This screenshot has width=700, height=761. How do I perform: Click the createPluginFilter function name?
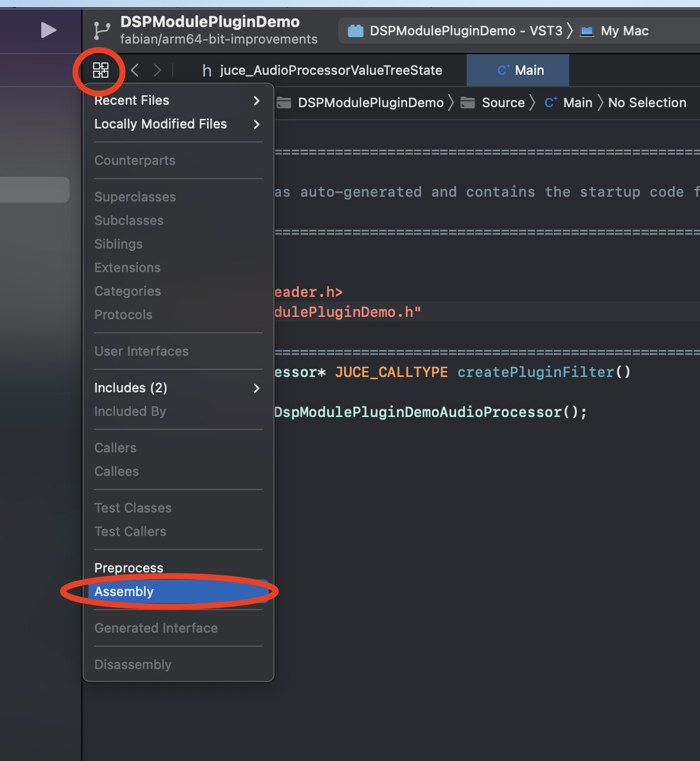(536, 372)
